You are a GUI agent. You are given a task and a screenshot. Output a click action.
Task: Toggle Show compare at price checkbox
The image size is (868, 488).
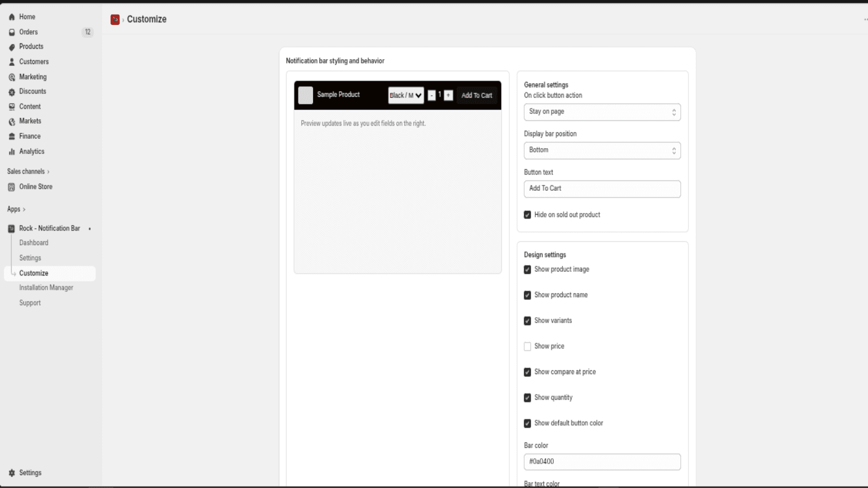pos(527,373)
